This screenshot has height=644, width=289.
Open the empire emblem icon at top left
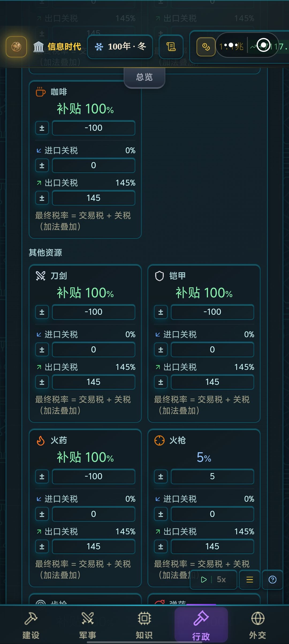[x=16, y=47]
